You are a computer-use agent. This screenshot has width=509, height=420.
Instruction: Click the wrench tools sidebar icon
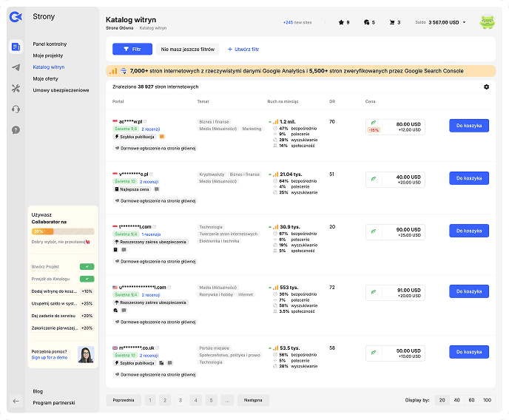(16, 89)
